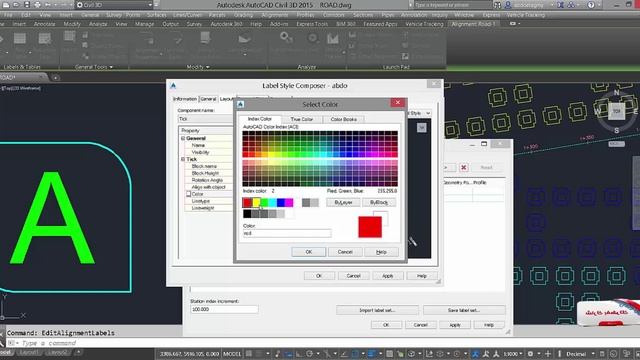This screenshot has width=640, height=360.
Task: Open the workspace dropdown showing Civil 3D
Action: [x=114, y=5]
